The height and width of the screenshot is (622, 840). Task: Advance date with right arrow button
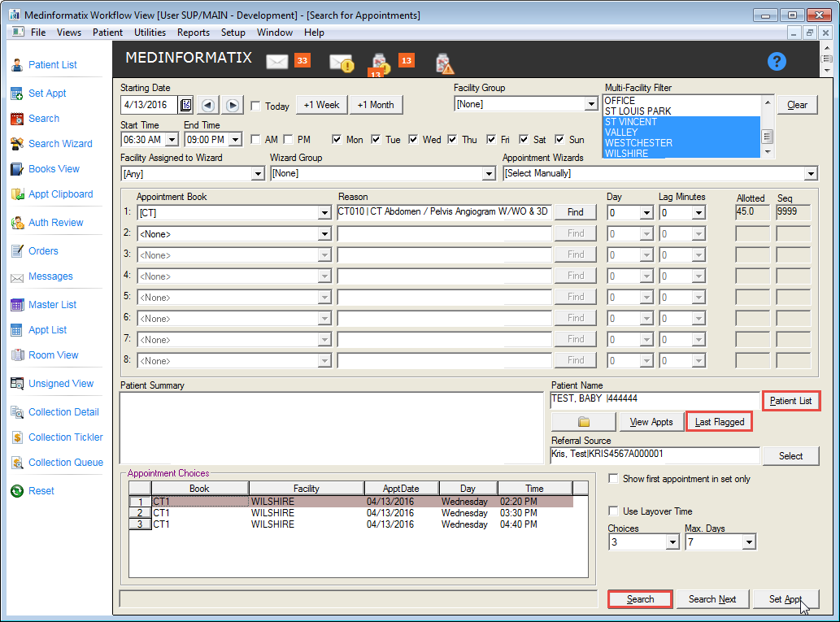point(233,106)
